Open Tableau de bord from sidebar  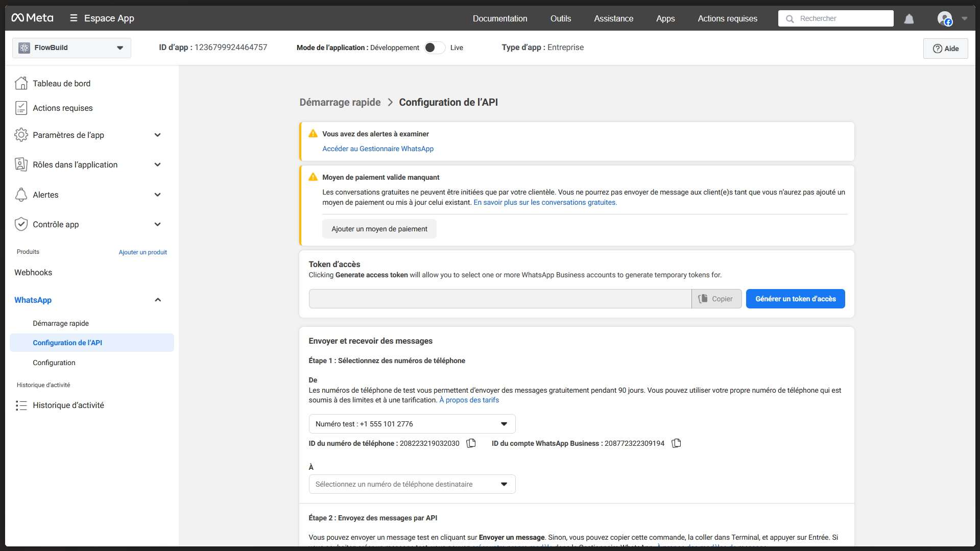pyautogui.click(x=61, y=83)
